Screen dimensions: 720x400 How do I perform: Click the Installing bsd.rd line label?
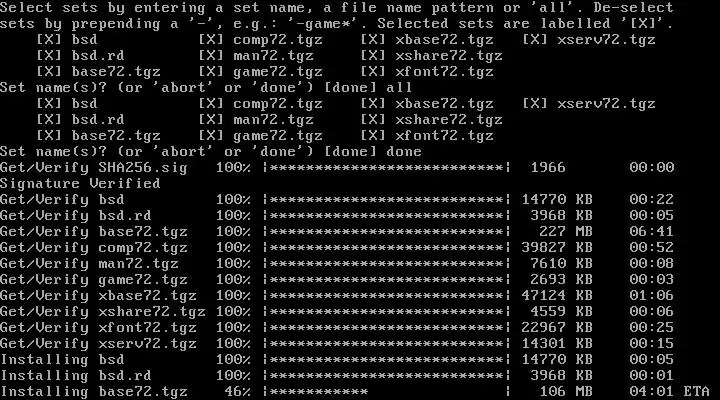pos(76,376)
